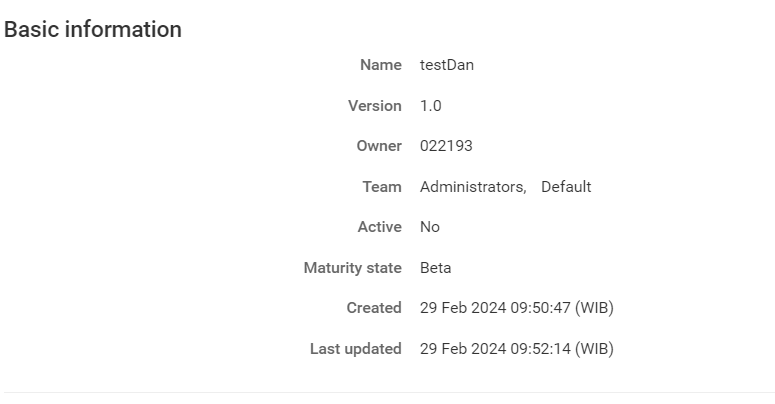Click the Name field label
775x404 pixels.
tap(380, 65)
